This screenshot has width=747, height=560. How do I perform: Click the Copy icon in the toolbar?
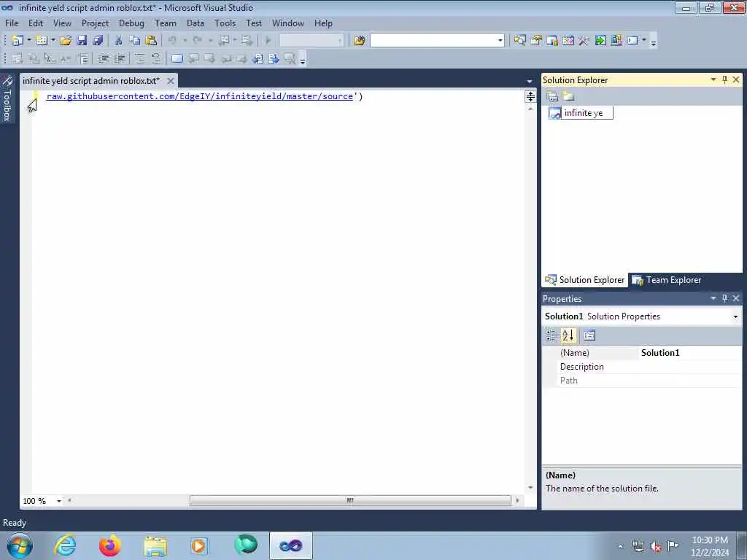coord(134,41)
